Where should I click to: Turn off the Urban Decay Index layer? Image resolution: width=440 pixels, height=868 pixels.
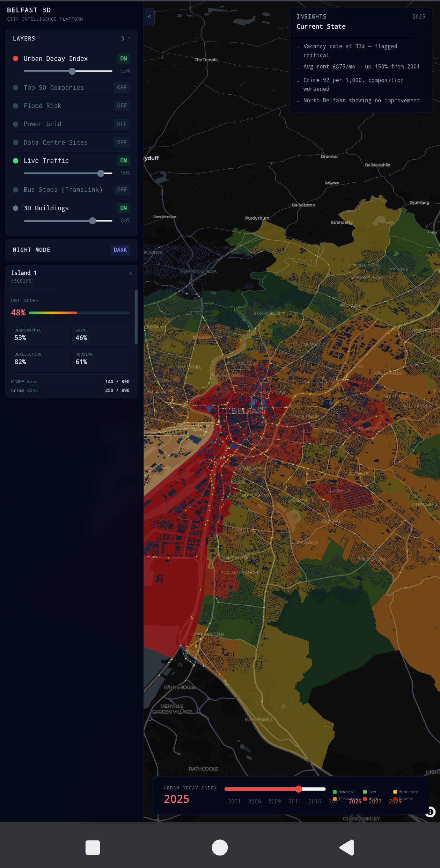pyautogui.click(x=124, y=58)
